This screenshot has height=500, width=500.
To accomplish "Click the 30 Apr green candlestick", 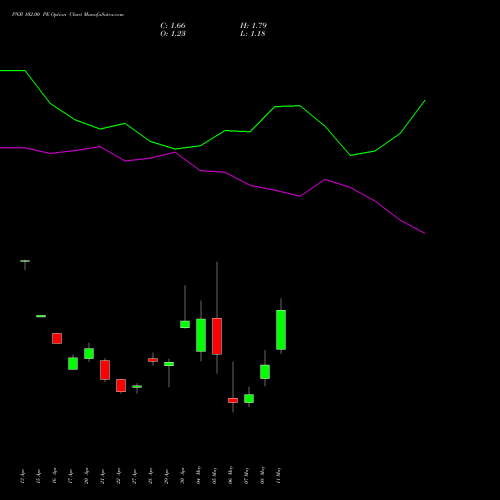I will tap(185, 324).
